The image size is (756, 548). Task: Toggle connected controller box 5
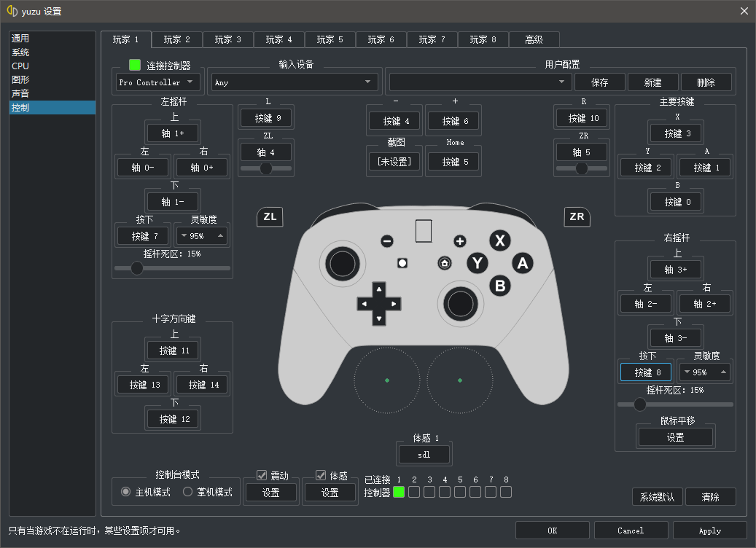(460, 492)
